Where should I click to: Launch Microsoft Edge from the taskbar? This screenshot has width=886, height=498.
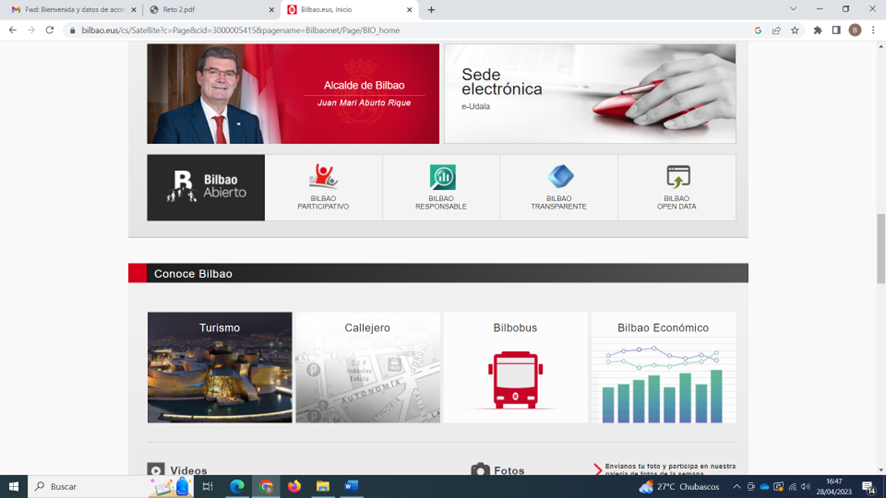click(237, 486)
